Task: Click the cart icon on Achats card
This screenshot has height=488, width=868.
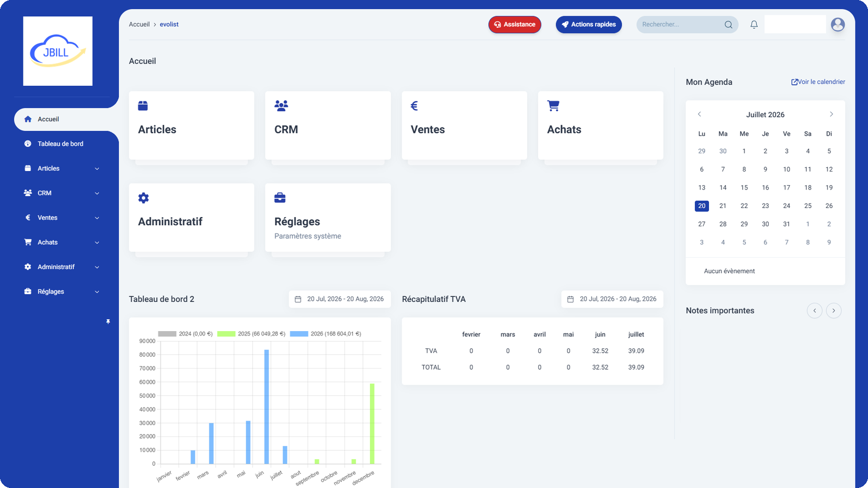Action: [x=553, y=106]
